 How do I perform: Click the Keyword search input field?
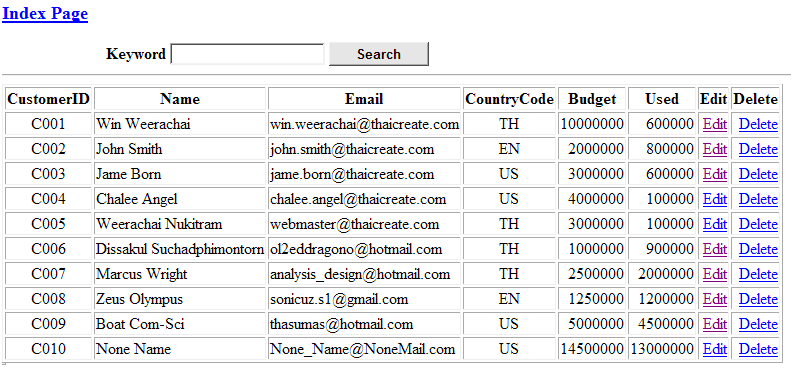[248, 54]
